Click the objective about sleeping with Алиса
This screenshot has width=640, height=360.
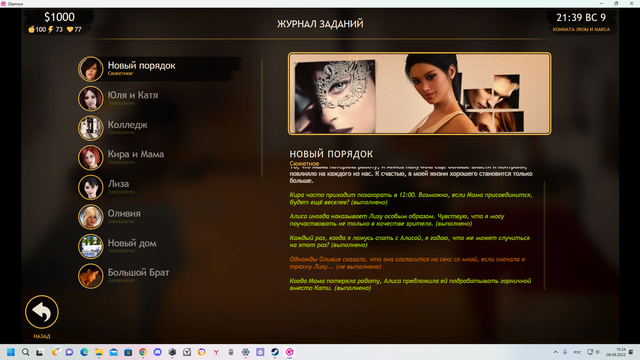pos(409,241)
